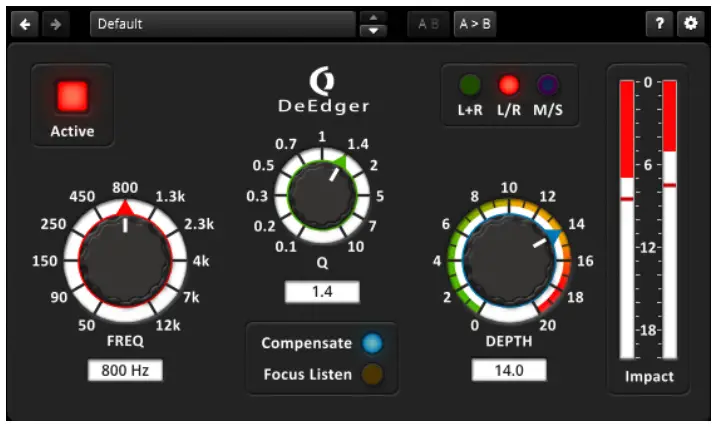Click the 10 mark on Q dial
This screenshot has width=723, height=427.
[356, 247]
